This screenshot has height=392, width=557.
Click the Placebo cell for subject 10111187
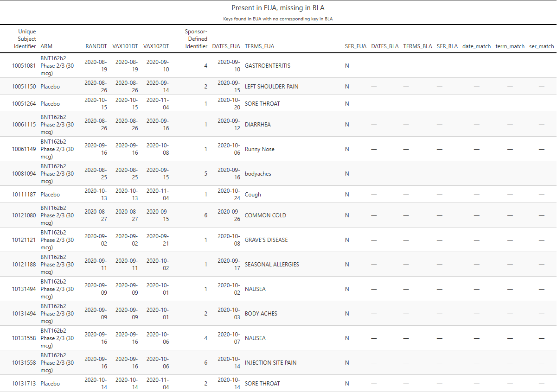click(x=50, y=195)
